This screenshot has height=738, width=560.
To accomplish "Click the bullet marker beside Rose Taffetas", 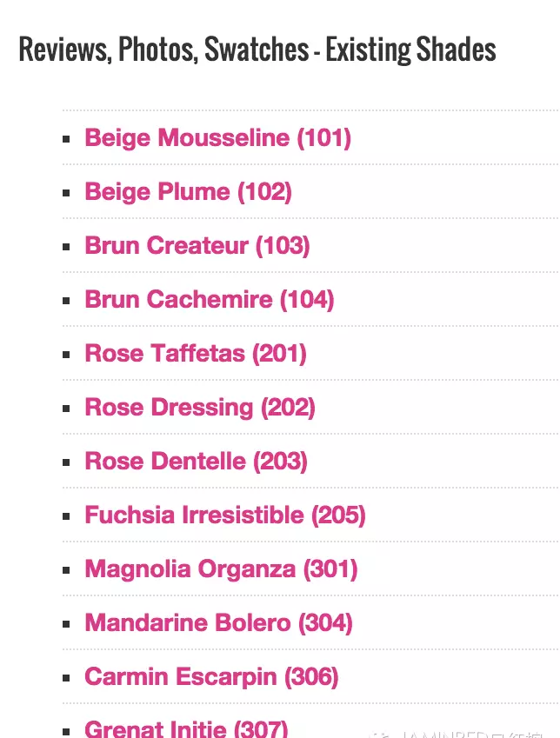I will 66,355.
